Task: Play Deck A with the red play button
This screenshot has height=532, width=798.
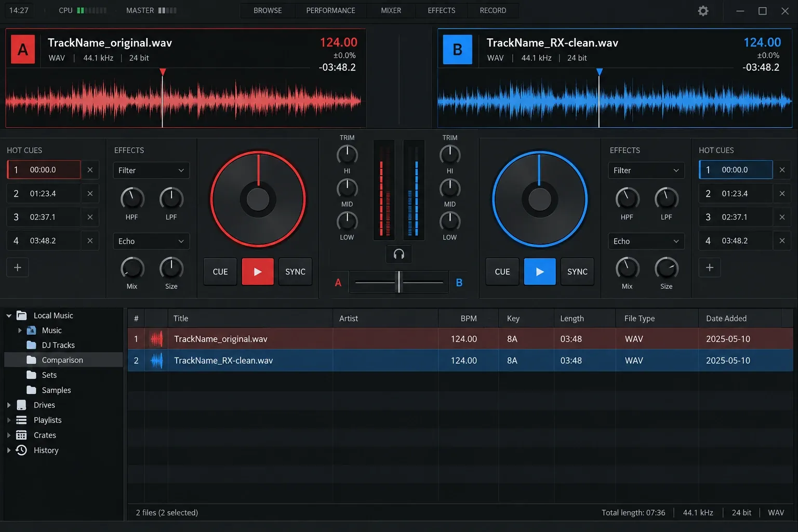Action: pos(258,272)
